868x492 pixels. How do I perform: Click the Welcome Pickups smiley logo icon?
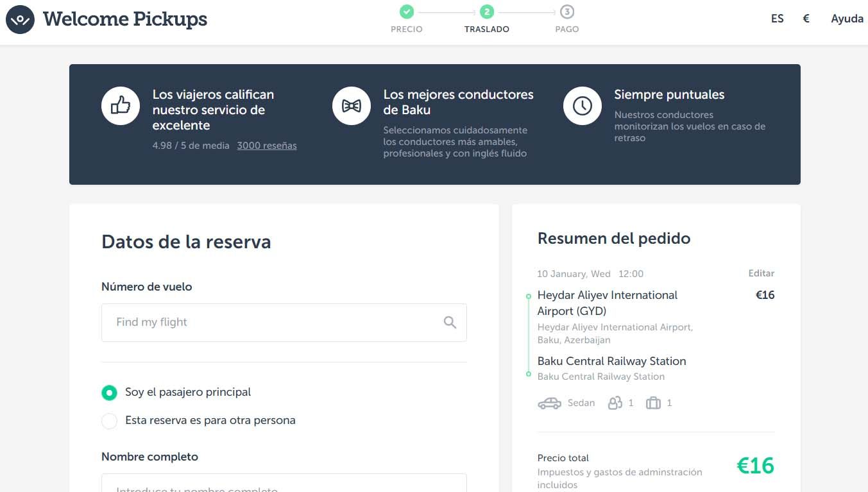tap(20, 19)
